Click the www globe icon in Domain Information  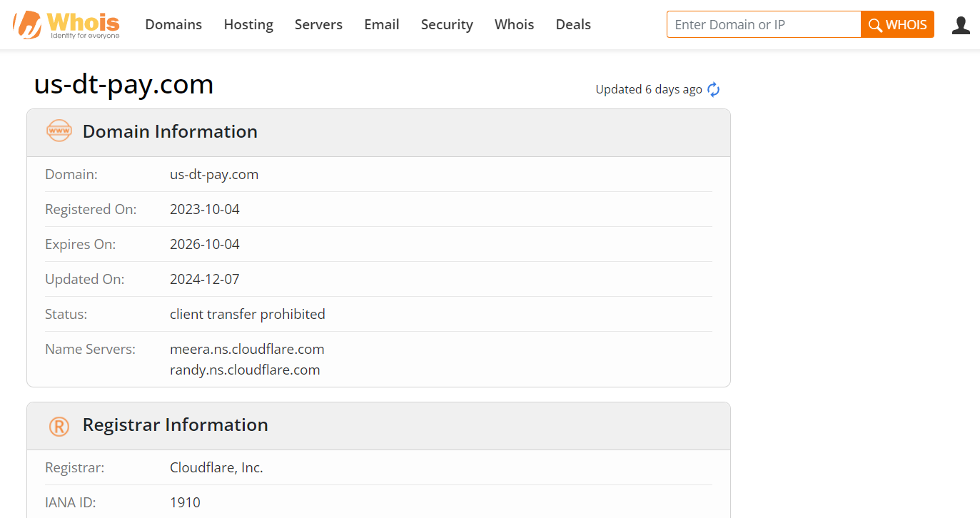coord(59,131)
